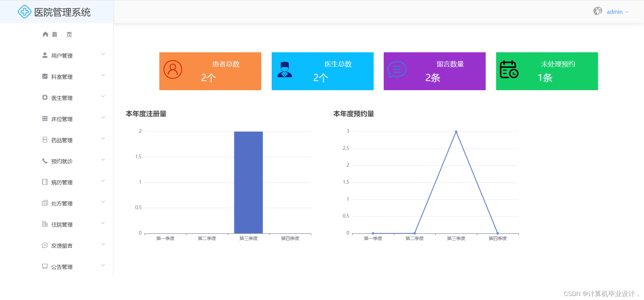The image size is (644, 300).
Task: Expand the 预约就诊 submenu chevron
Action: (103, 160)
